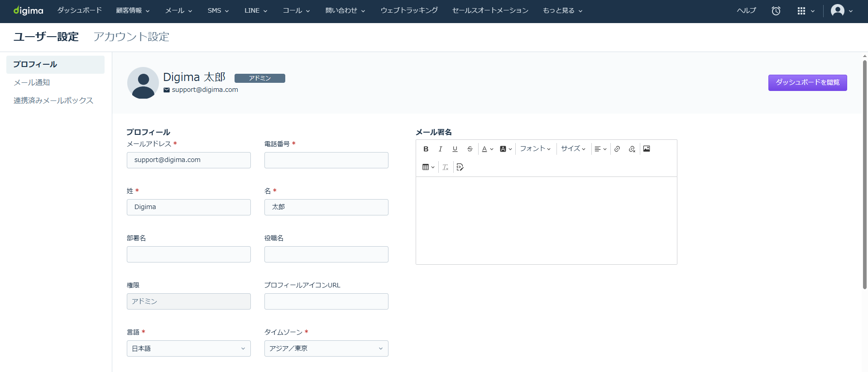Click the profile avatar picture
The image size is (868, 372).
coord(143,83)
